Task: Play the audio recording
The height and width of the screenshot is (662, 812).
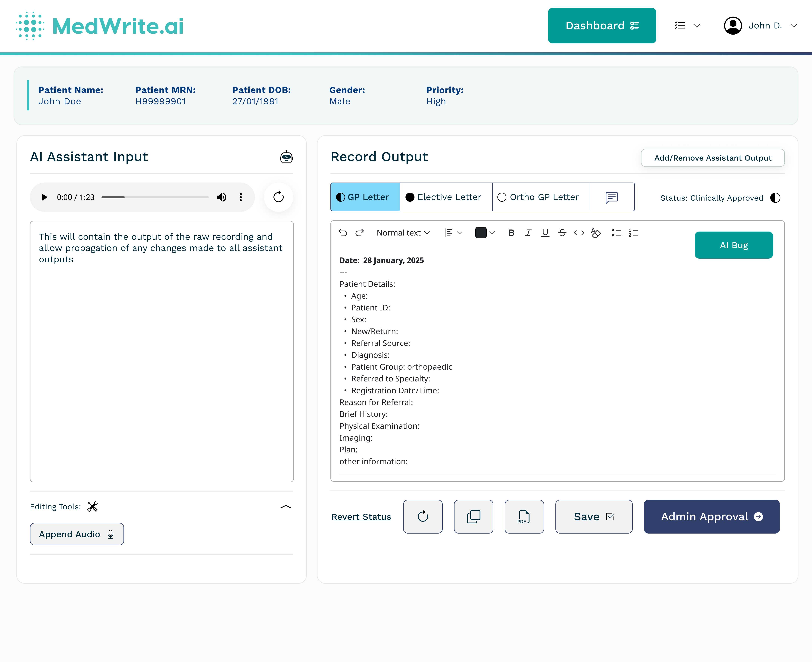Action: (x=44, y=197)
